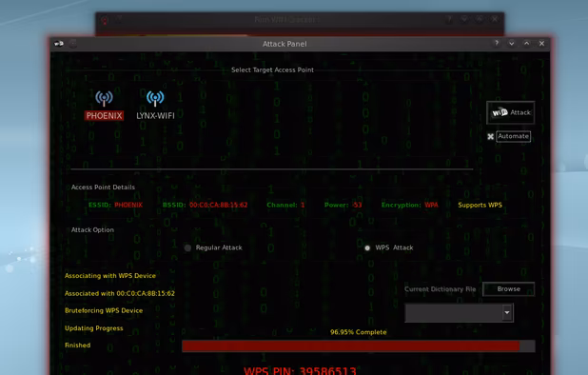
Task: Choose the Regular Attack radio option
Action: click(187, 247)
